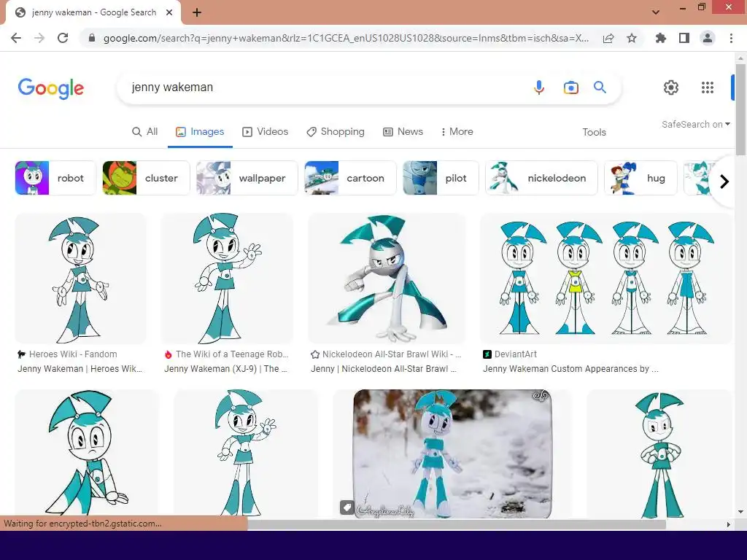Filter images by the cluster chip
The image size is (747, 560).
pyautogui.click(x=146, y=178)
